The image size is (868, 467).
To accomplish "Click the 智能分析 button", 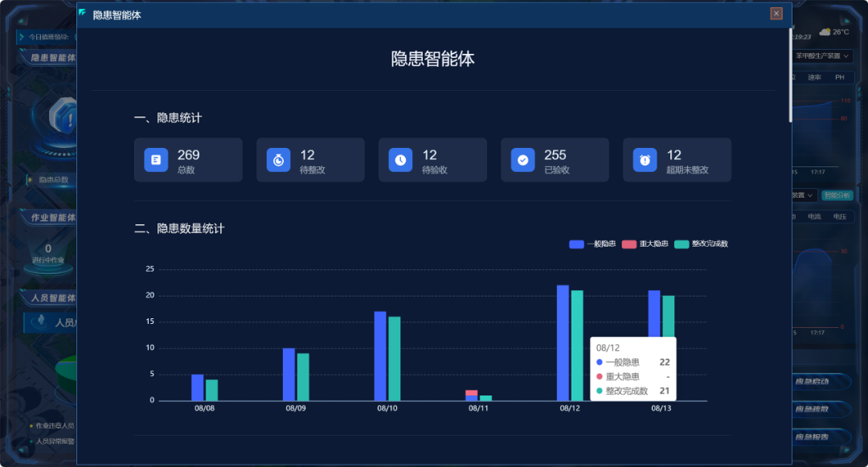I will [837, 195].
